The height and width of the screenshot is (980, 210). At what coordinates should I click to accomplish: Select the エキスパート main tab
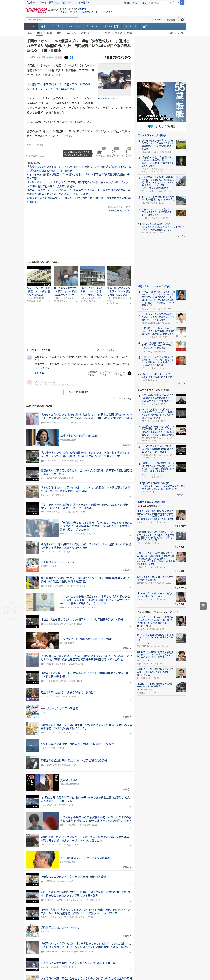(72, 26)
